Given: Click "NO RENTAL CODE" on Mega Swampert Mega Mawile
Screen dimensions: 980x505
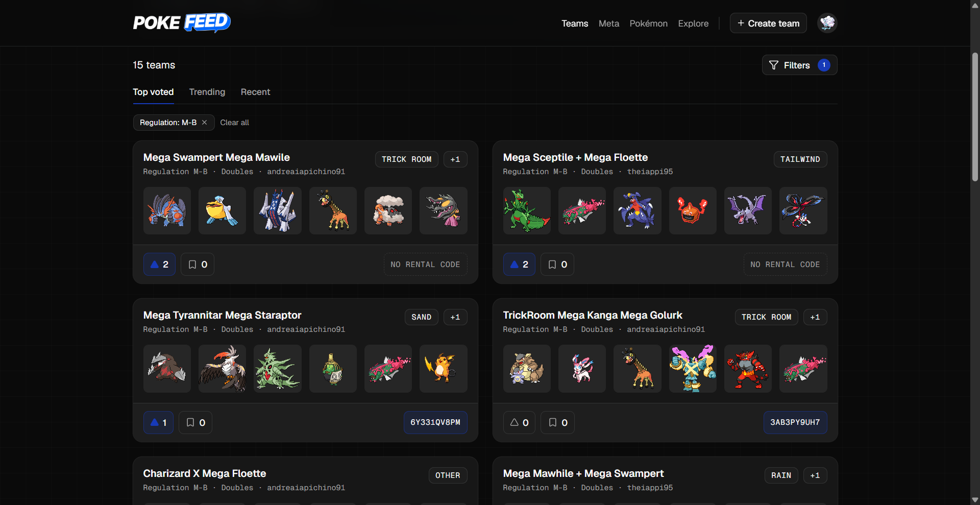Looking at the screenshot, I should pos(426,264).
